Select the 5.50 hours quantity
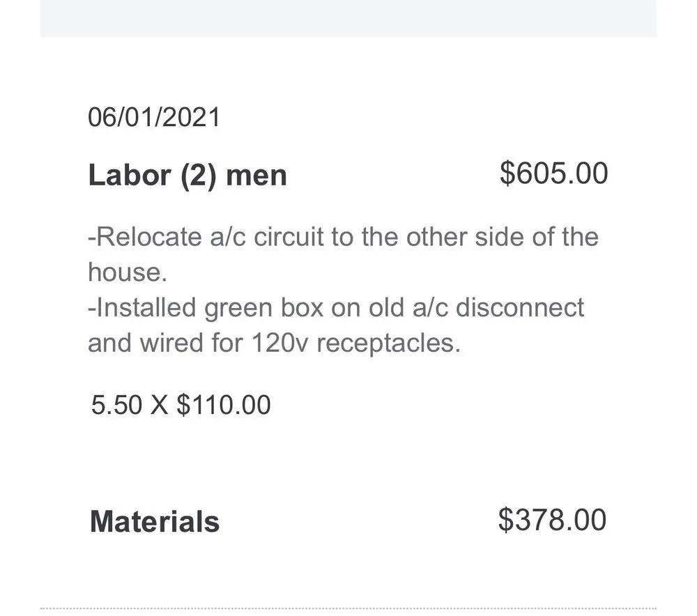Screen dimensions: 697x616 (116, 405)
